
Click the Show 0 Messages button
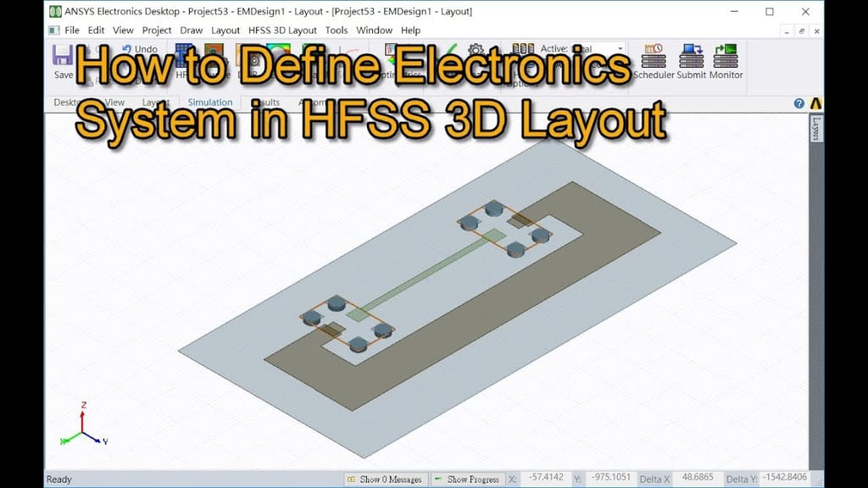point(386,479)
